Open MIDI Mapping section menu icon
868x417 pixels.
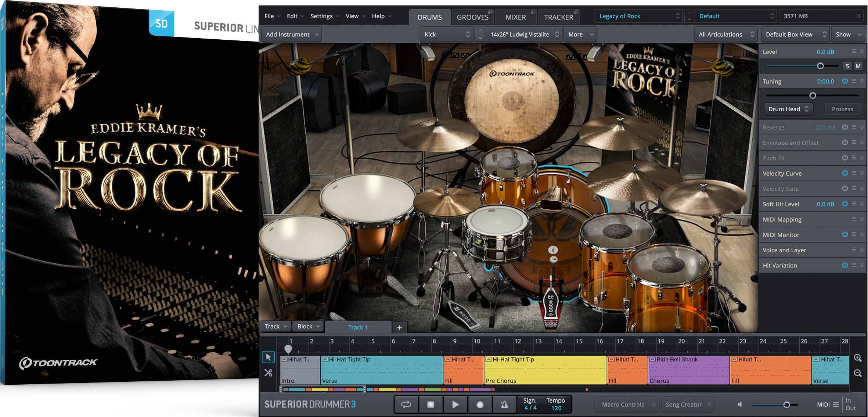click(854, 219)
